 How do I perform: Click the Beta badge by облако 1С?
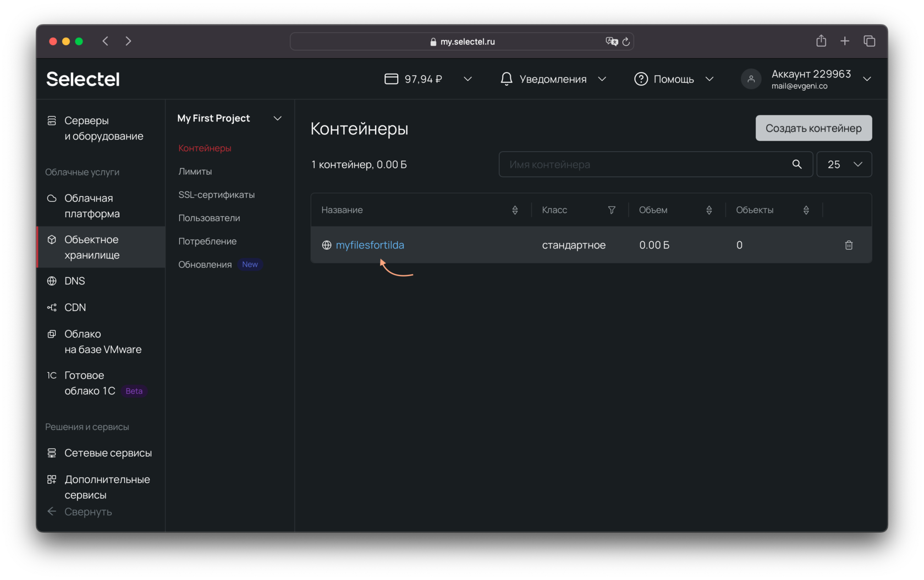[x=134, y=391]
